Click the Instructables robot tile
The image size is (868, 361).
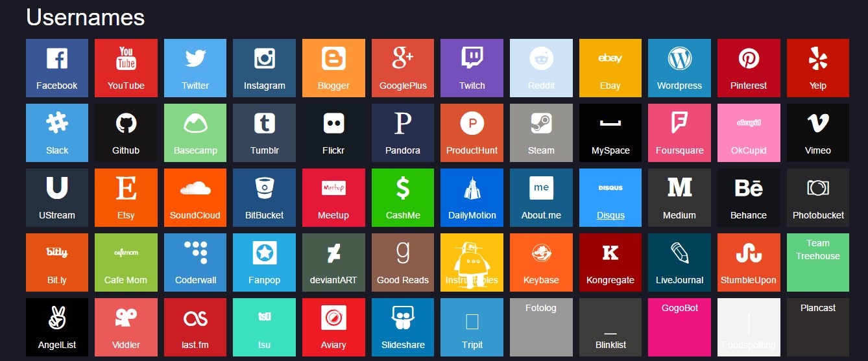pyautogui.click(x=472, y=262)
